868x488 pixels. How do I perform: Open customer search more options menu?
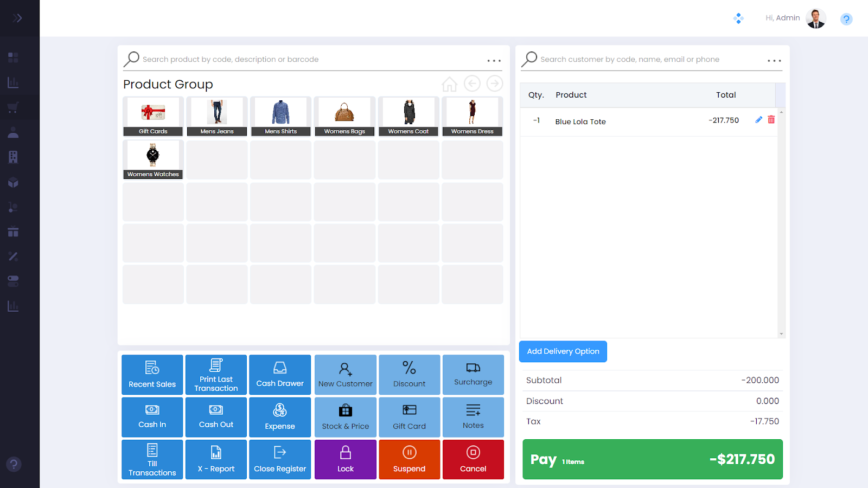(774, 61)
